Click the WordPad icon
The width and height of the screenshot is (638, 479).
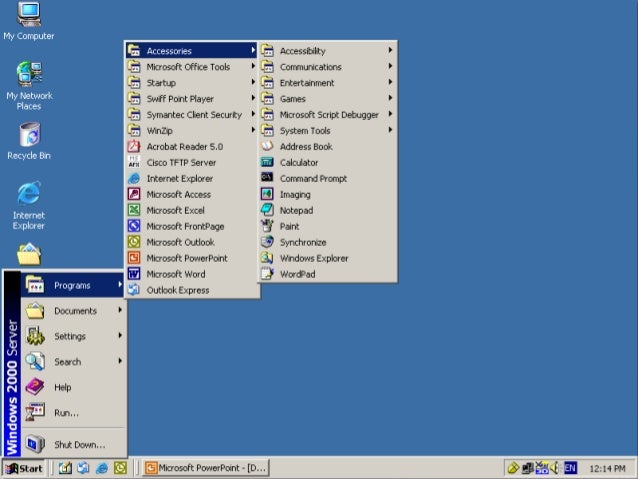coord(267,274)
